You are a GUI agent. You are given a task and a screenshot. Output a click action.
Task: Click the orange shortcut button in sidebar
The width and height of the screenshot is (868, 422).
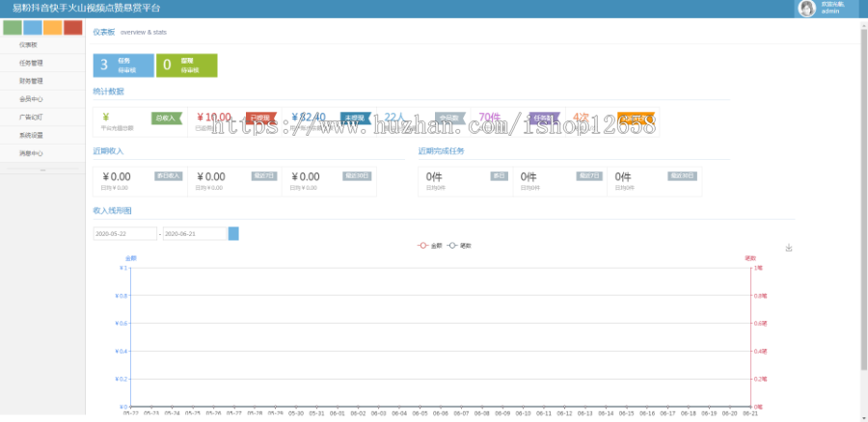(53, 27)
